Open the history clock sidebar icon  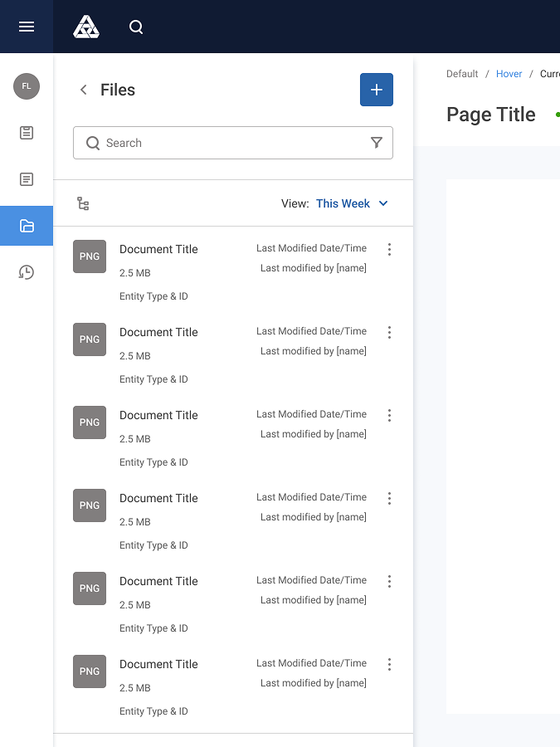pyautogui.click(x=27, y=272)
